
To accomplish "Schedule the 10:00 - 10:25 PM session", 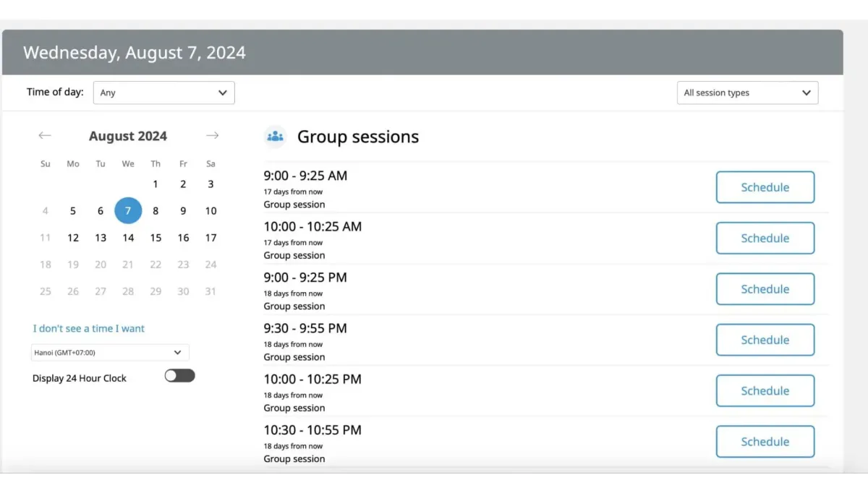I will (x=765, y=391).
